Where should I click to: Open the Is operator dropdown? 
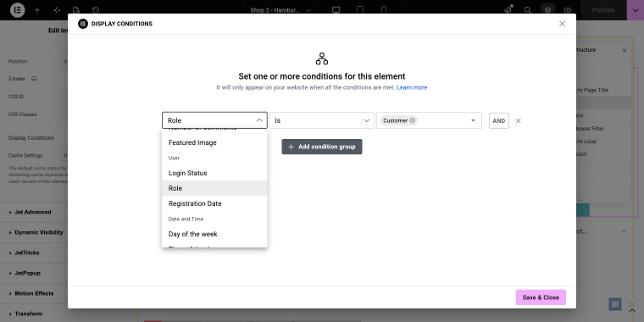(322, 120)
